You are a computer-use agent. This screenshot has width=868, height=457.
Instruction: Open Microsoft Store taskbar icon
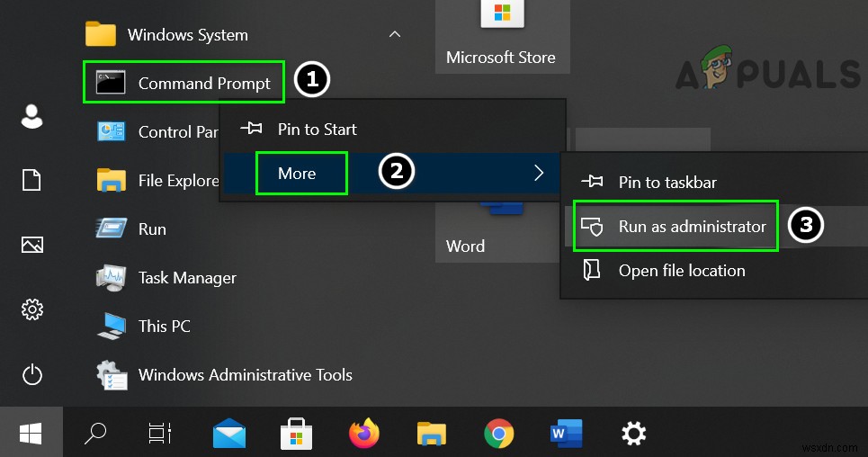296,435
